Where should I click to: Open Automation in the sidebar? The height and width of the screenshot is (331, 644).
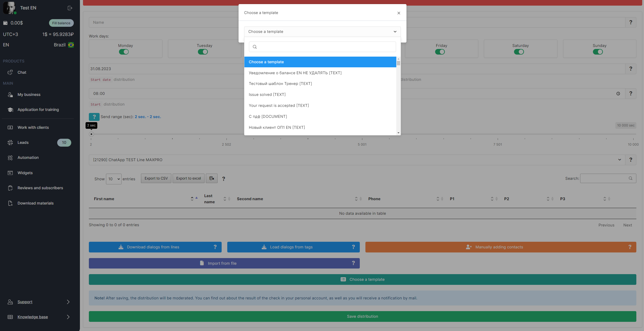(28, 158)
